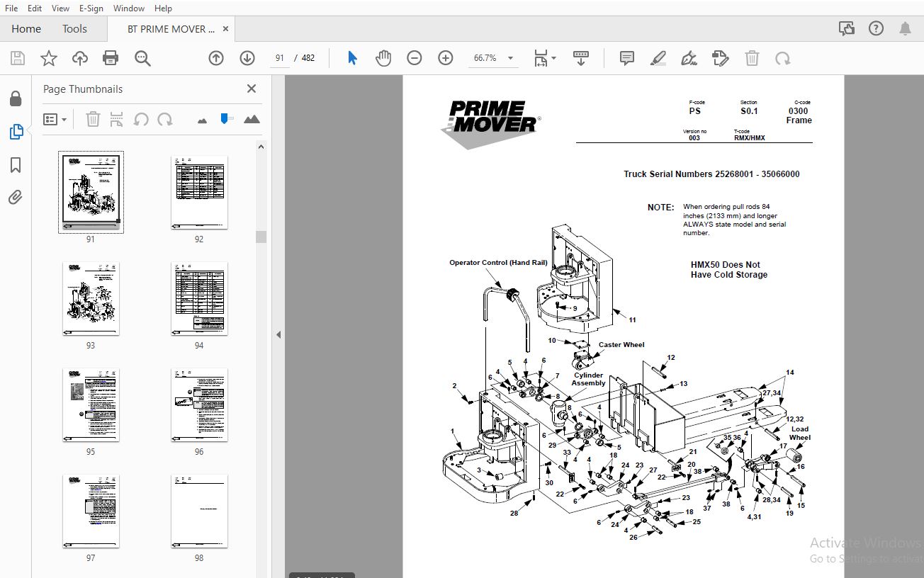Collapse the navigation pane arrow

[278, 334]
